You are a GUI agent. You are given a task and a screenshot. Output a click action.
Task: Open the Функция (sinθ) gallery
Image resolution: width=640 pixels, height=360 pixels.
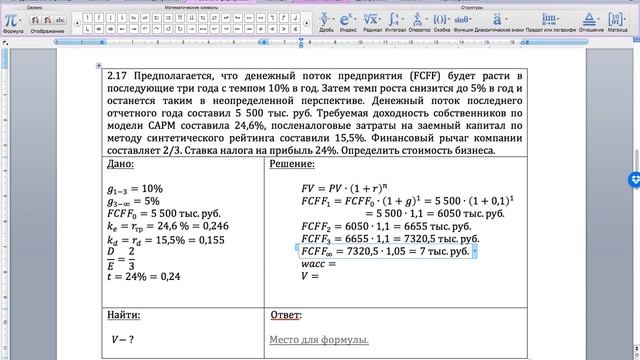463,22
